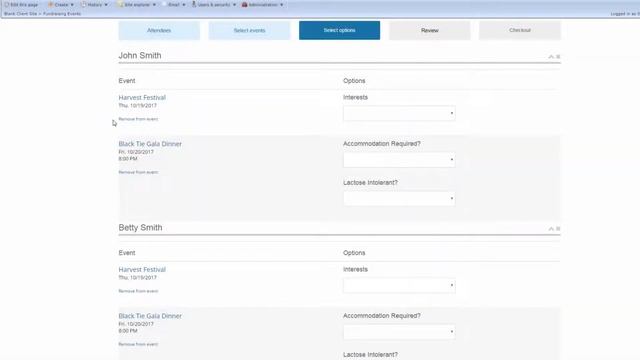Click Betty Smith's 'Accommodation Required?' label
Viewport: 640px width, 360px height.
(382, 316)
